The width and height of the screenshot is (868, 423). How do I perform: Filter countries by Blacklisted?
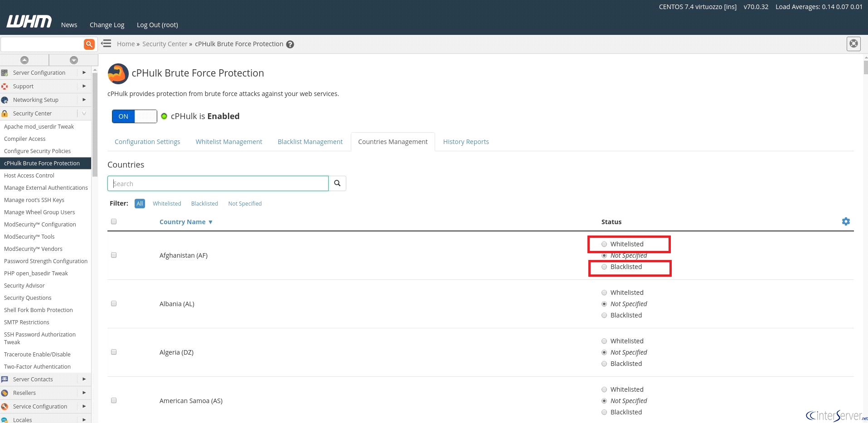(x=204, y=204)
